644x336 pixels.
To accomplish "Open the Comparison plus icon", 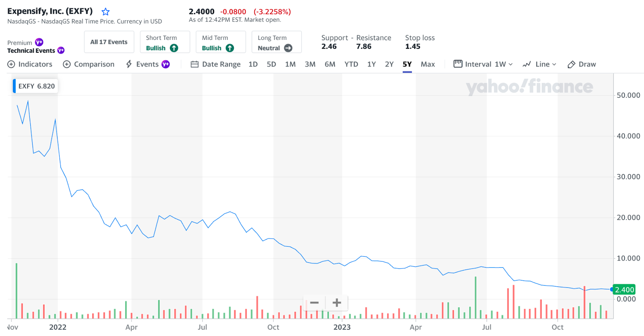I will click(67, 64).
